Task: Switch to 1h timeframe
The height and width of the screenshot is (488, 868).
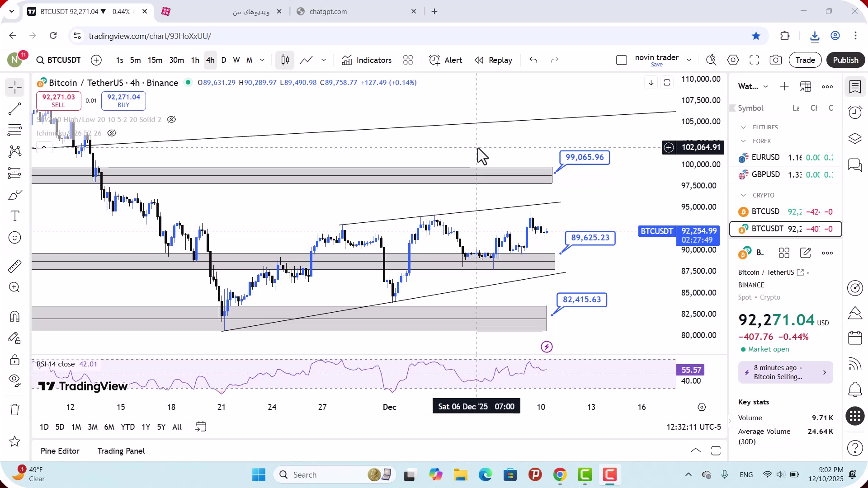Action: 195,60
